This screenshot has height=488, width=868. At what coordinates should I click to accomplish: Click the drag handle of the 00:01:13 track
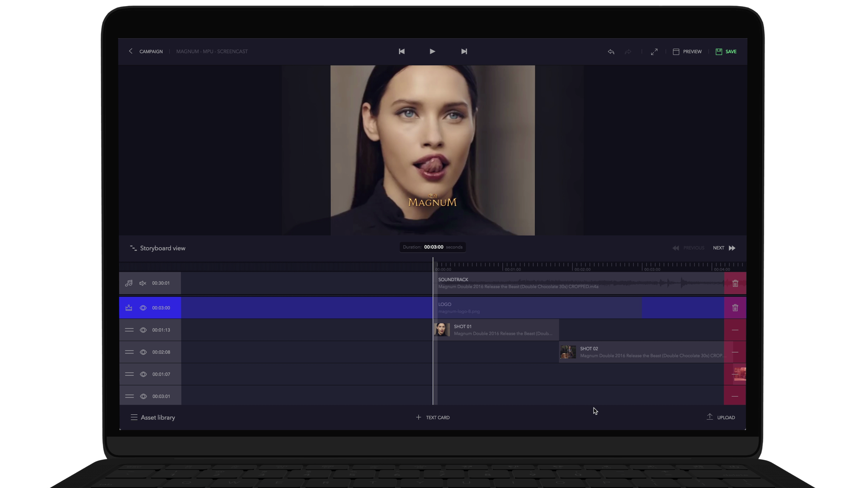(129, 330)
